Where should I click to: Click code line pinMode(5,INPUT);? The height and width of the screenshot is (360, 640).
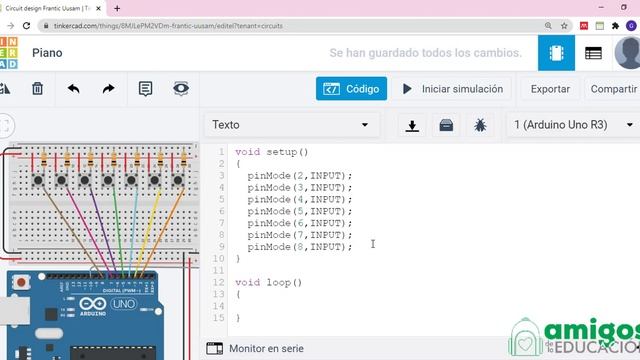click(299, 211)
